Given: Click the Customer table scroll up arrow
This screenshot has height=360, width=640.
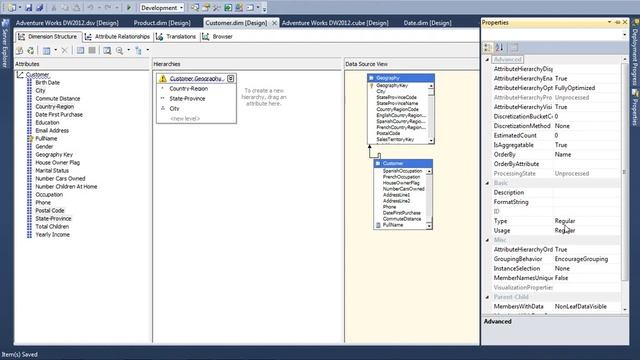Looking at the screenshot, I should [x=429, y=171].
